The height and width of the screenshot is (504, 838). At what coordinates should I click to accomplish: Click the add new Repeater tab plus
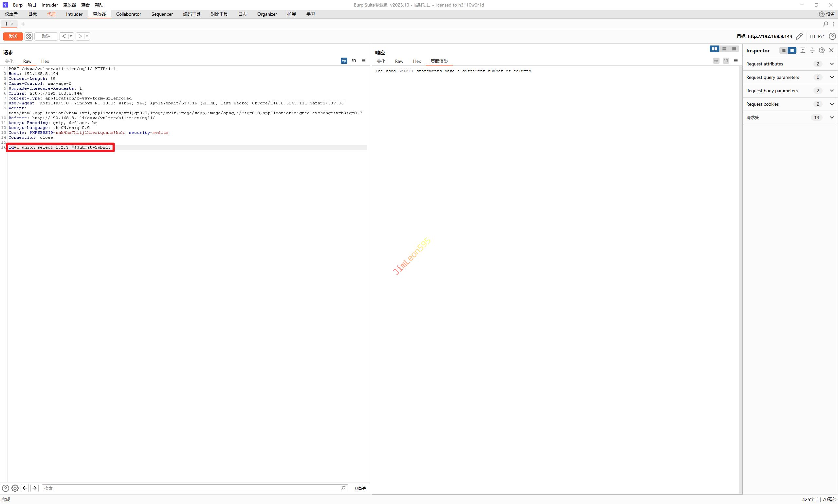(x=23, y=24)
